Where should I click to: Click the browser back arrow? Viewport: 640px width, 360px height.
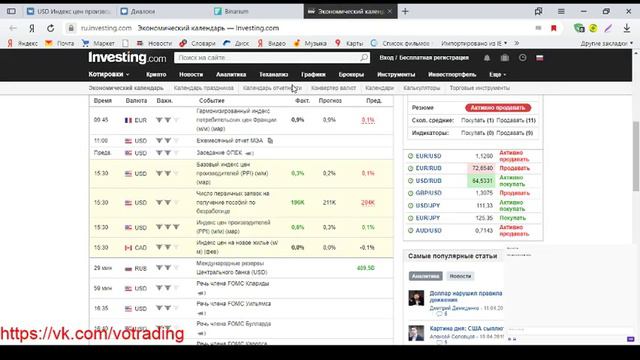coord(13,28)
